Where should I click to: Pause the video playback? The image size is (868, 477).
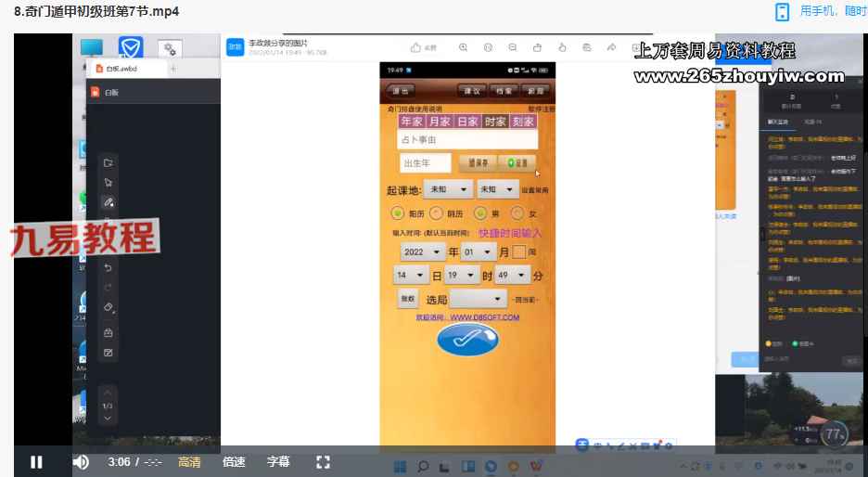pyautogui.click(x=36, y=461)
